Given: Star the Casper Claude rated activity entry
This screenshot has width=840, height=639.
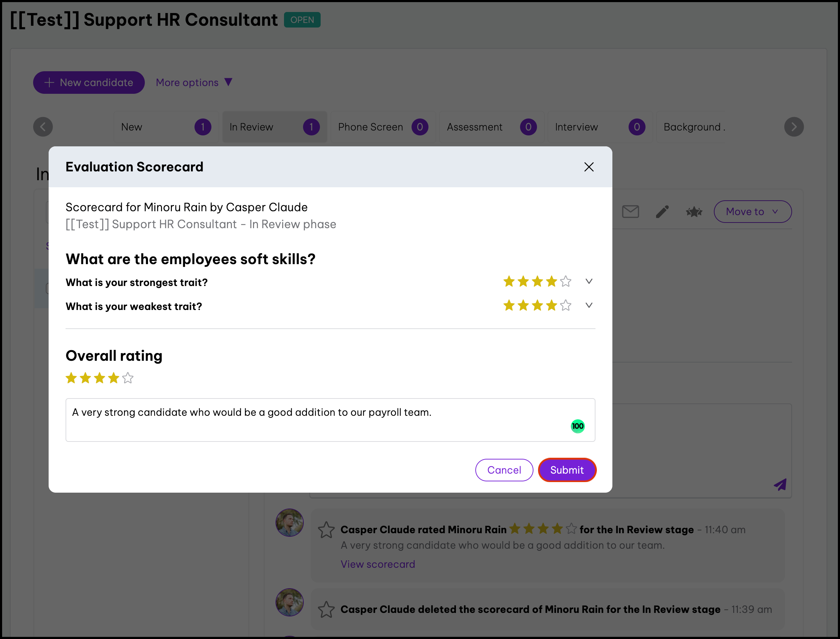Looking at the screenshot, I should pyautogui.click(x=326, y=530).
